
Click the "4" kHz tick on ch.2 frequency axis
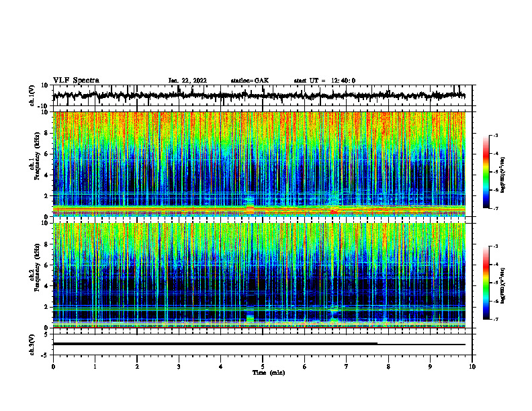coord(46,286)
